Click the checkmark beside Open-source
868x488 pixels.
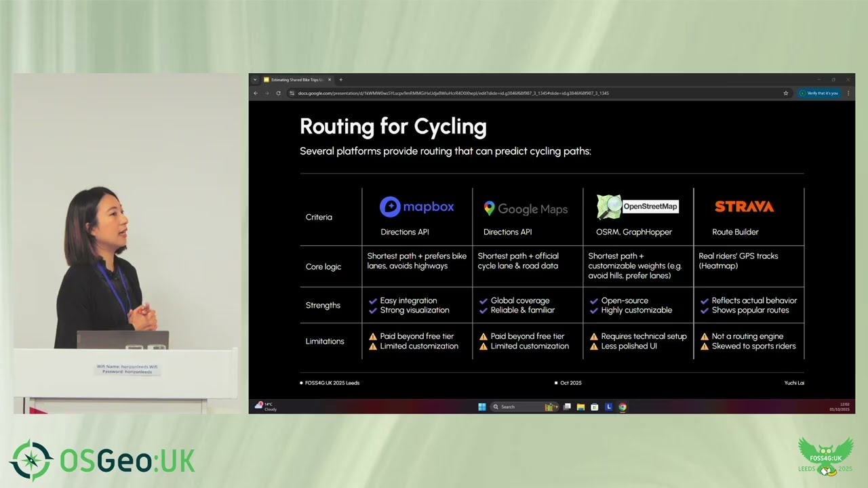(594, 301)
